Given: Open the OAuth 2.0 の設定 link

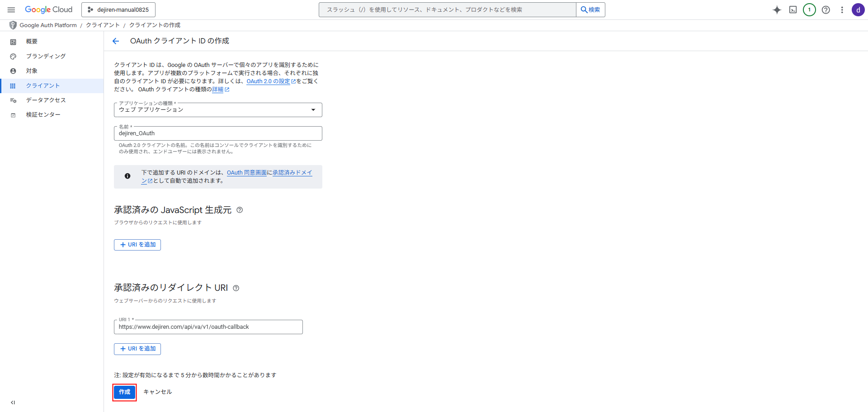Looking at the screenshot, I should tap(269, 81).
